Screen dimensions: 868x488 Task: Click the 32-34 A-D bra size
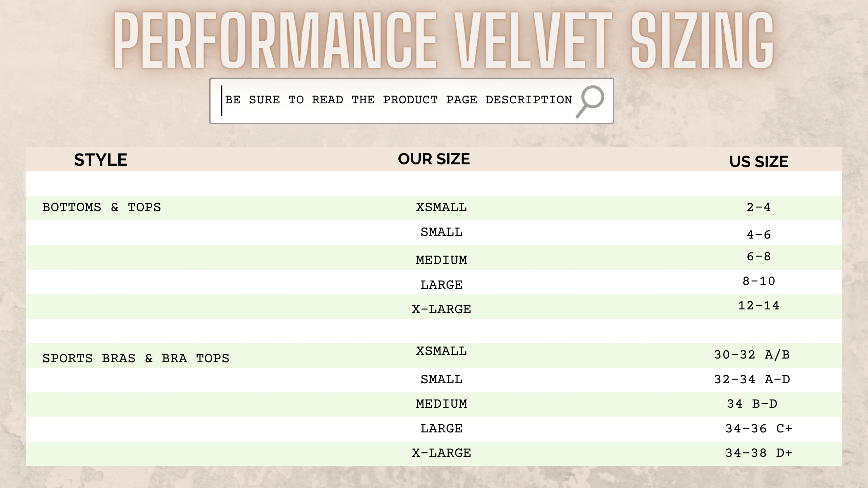click(752, 380)
